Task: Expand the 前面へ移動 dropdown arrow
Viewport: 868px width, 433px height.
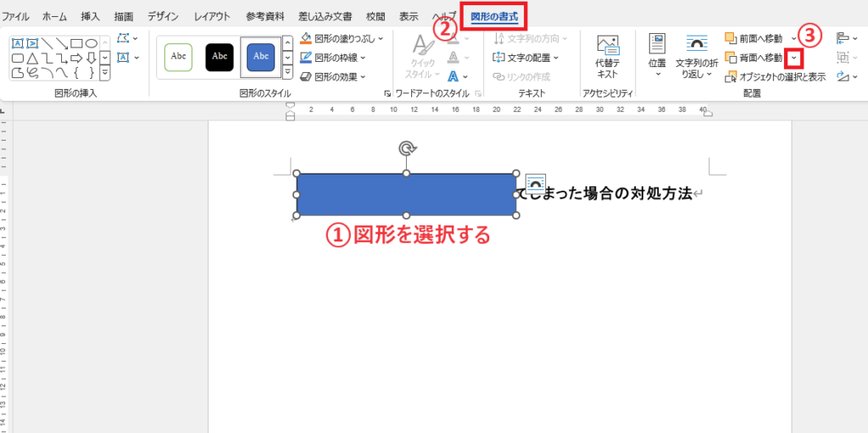Action: [793, 38]
